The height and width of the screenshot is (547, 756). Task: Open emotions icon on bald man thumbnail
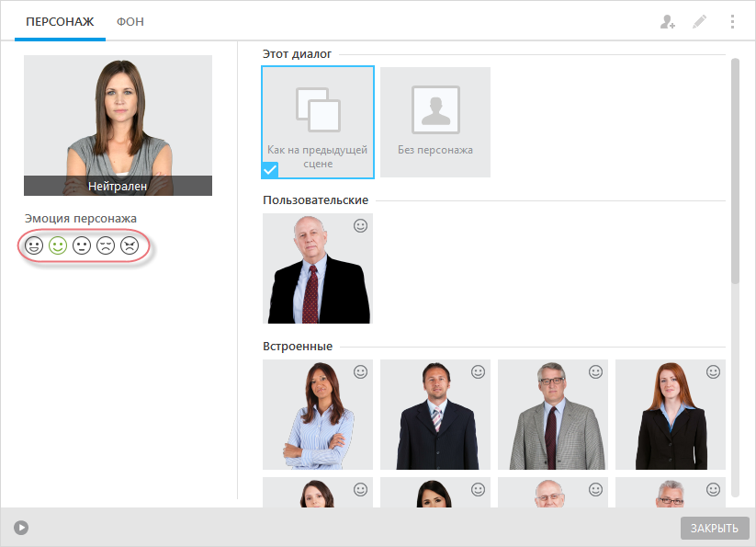coord(361,226)
